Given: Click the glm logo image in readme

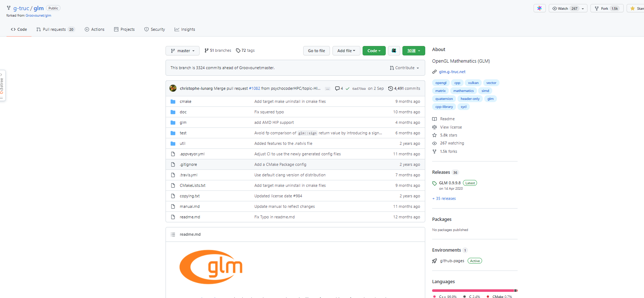Looking at the screenshot, I should pyautogui.click(x=211, y=266).
